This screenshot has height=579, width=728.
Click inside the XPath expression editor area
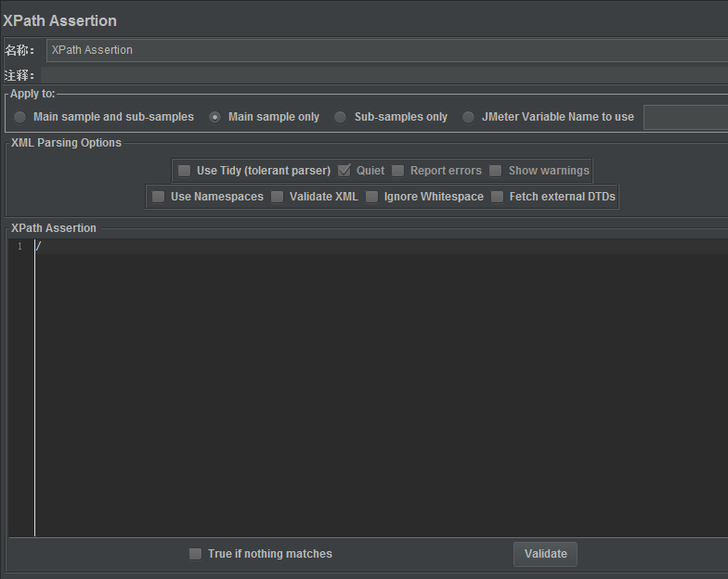[371, 390]
